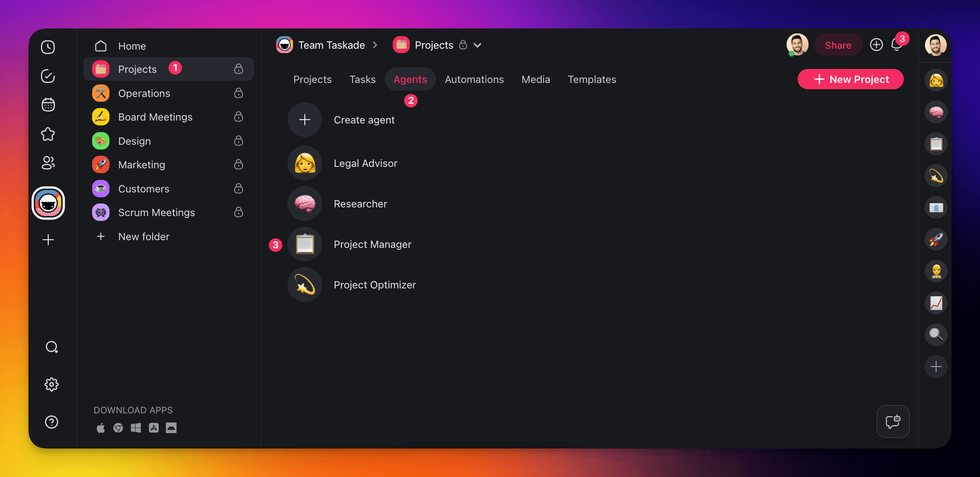Open the calendar icon in left sidebar
The image size is (980, 477).
48,105
